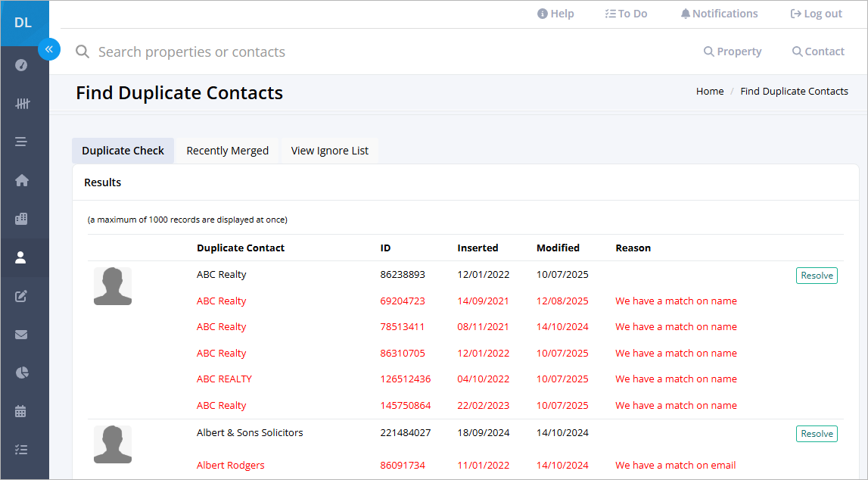Click the Find Duplicate Contacts breadcrumb text
This screenshot has width=868, height=480.
coord(795,92)
